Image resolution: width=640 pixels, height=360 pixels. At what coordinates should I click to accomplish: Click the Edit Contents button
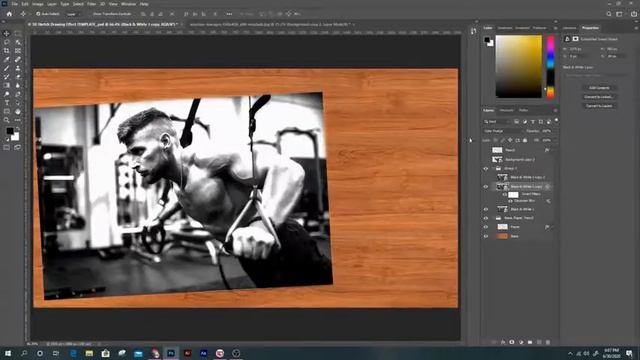[x=599, y=88]
